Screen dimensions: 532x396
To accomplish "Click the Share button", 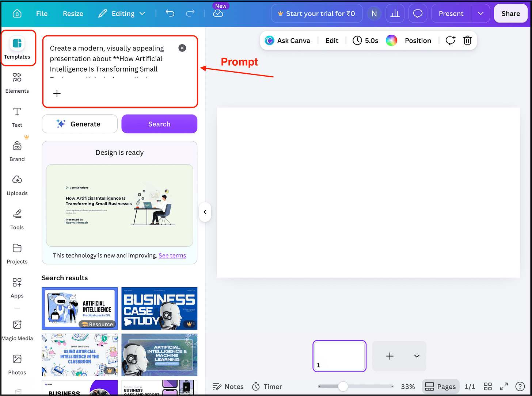I will 510,14.
